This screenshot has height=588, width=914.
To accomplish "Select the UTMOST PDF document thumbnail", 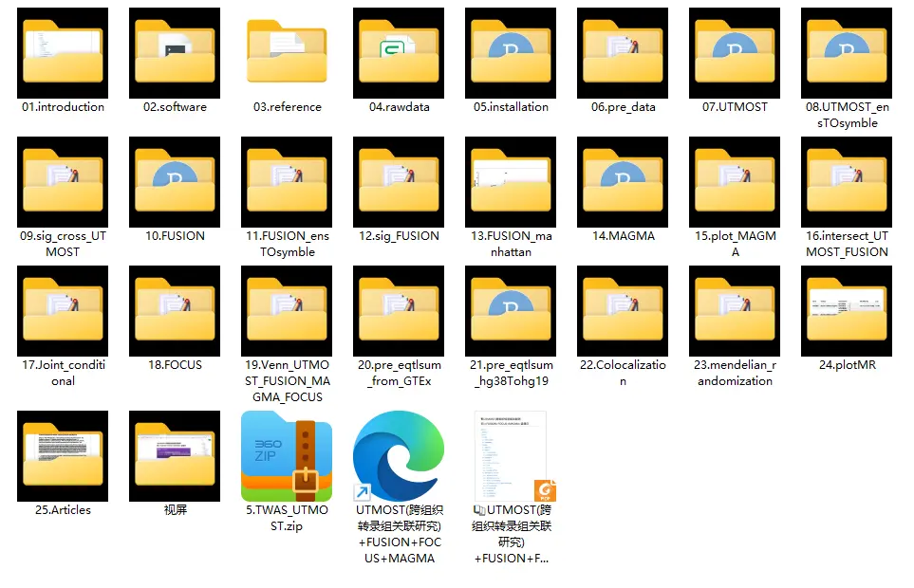I will (x=511, y=456).
